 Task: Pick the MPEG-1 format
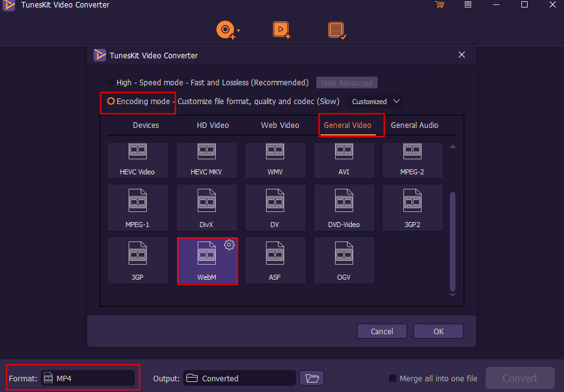138,208
